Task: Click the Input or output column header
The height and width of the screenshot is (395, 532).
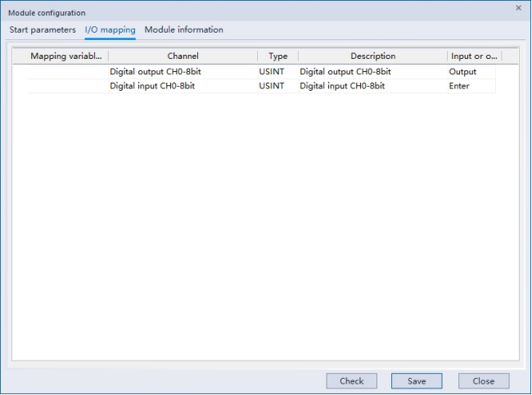Action: click(474, 56)
